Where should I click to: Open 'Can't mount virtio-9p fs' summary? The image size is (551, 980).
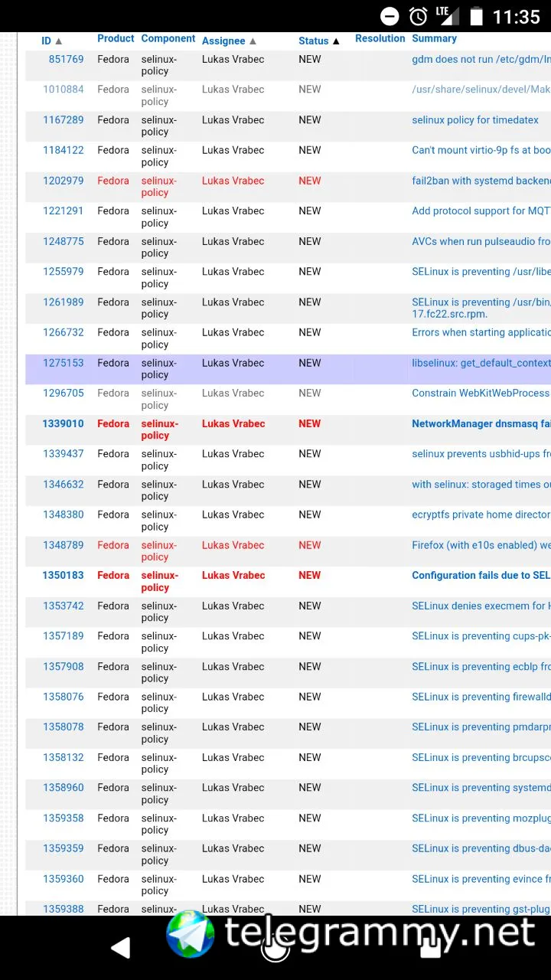point(481,150)
